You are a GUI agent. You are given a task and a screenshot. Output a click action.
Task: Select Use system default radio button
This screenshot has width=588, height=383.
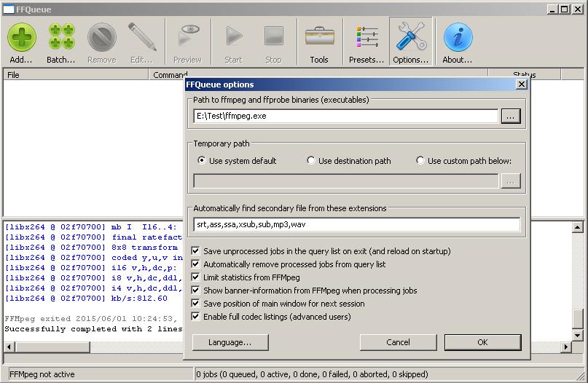[202, 160]
